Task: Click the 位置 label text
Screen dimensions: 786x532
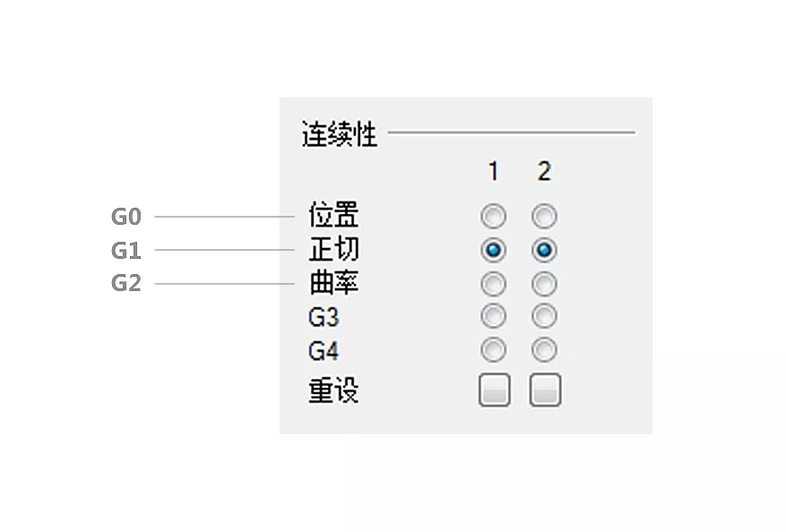Action: [x=333, y=216]
